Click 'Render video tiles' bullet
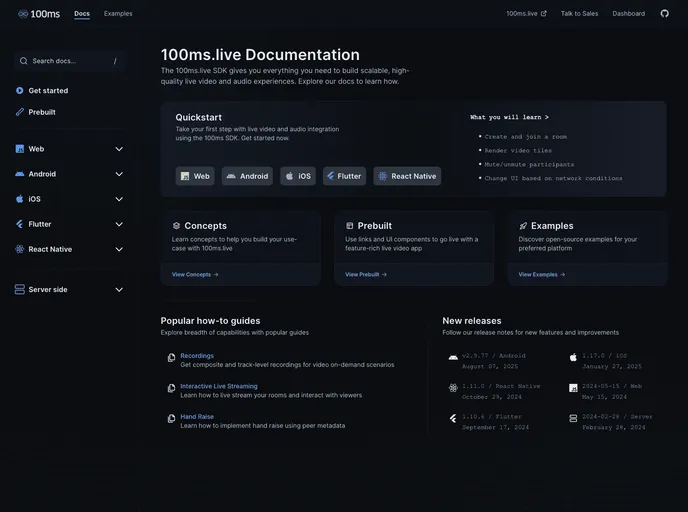The height and width of the screenshot is (512, 688). tap(518, 150)
